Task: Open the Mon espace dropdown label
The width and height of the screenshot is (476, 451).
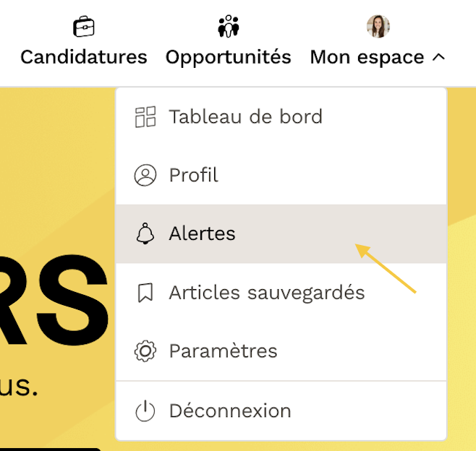Action: click(367, 57)
